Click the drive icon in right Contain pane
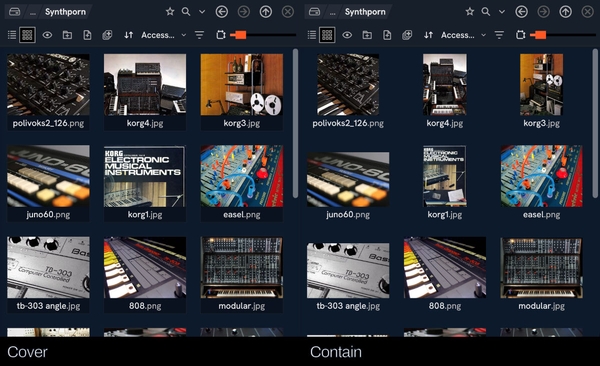This screenshot has width=600, height=366. click(315, 12)
